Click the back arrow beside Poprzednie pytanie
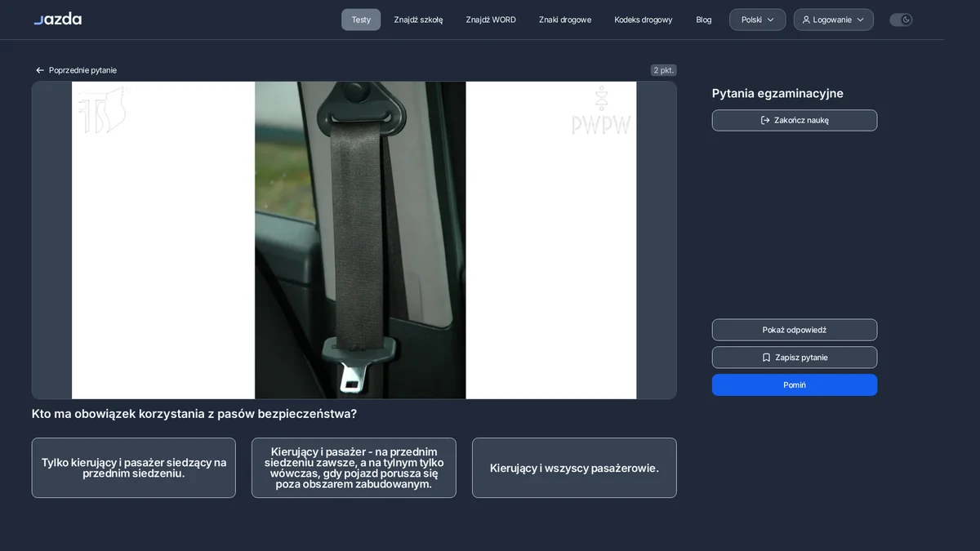This screenshot has height=551, width=980. click(x=39, y=70)
